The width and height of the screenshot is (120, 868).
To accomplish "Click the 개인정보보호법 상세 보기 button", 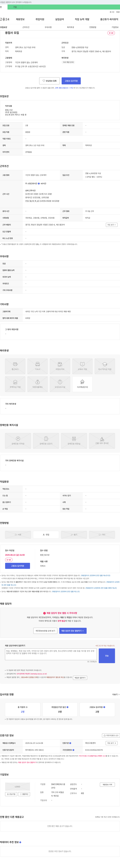I will click(x=45, y=631).
